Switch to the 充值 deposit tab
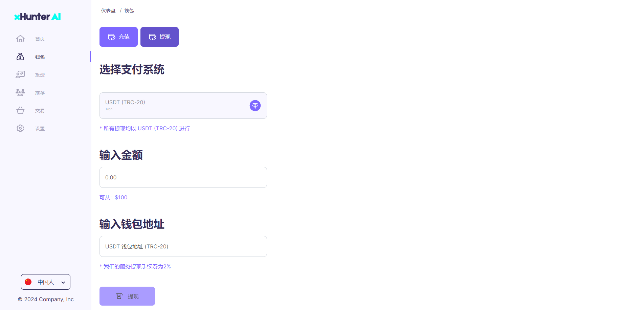The image size is (644, 310). (118, 37)
